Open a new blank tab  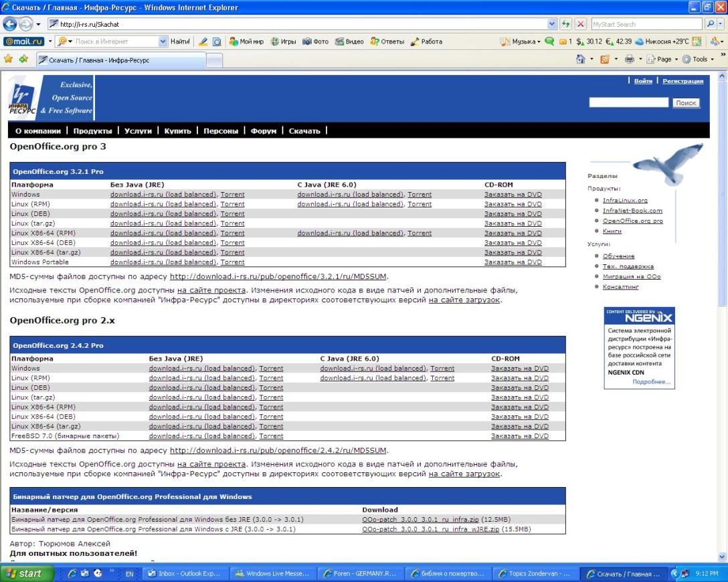pos(214,60)
